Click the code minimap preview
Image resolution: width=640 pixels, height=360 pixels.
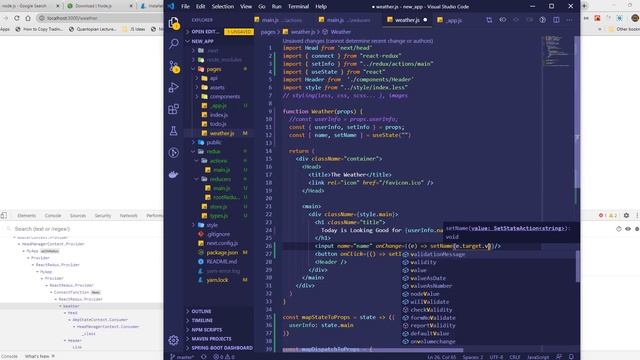pyautogui.click(x=557, y=51)
